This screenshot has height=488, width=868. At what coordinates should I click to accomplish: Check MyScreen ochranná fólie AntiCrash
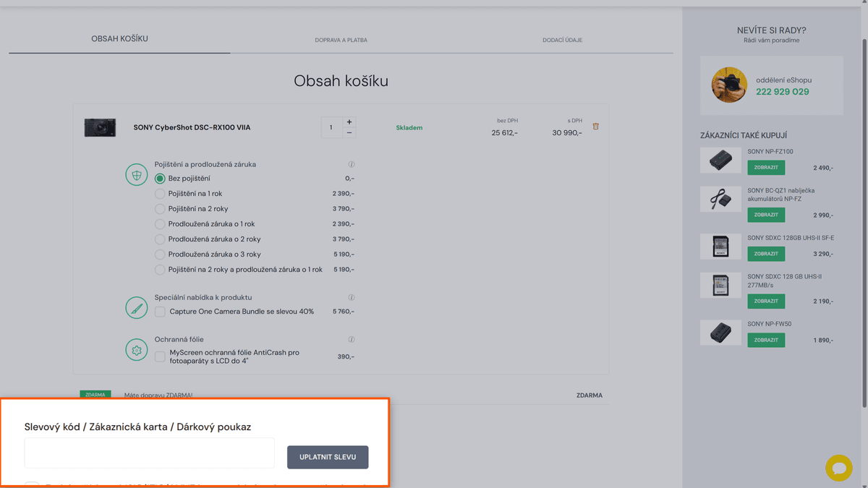coord(160,356)
